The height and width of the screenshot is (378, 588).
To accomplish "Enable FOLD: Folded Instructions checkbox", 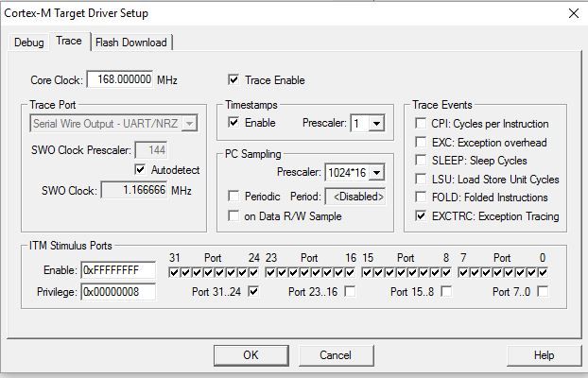I will tap(421, 197).
